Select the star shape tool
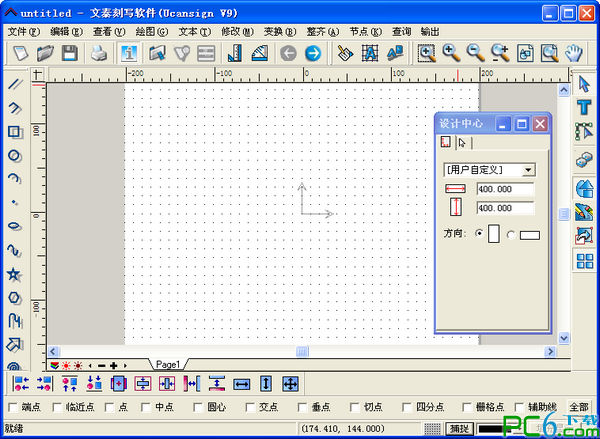Image resolution: width=600 pixels, height=439 pixels. (15, 274)
